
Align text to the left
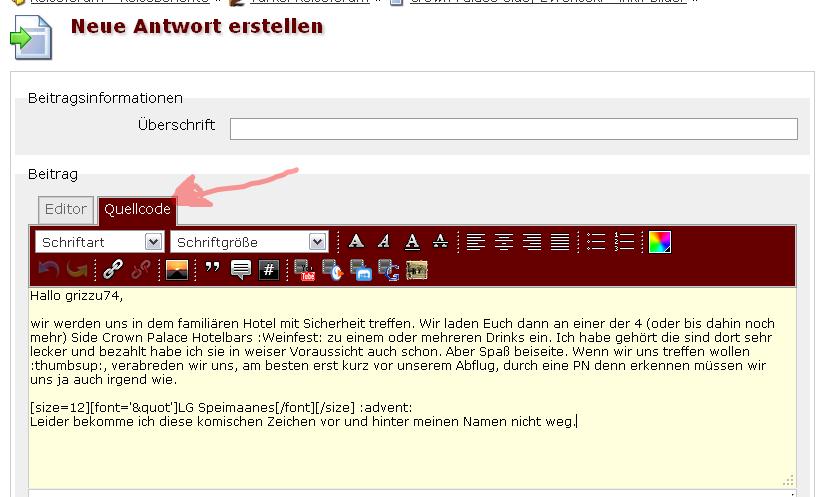coord(476,242)
